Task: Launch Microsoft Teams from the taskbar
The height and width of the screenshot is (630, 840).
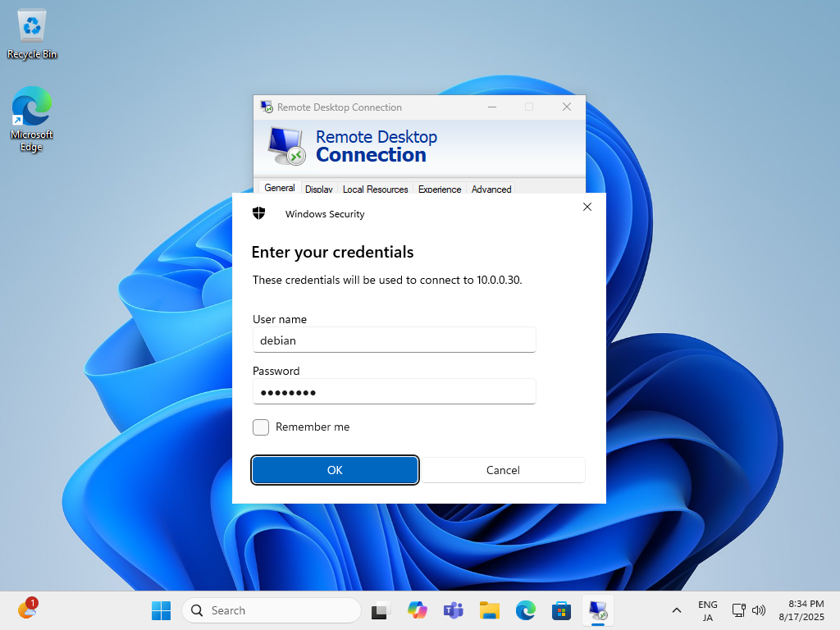Action: (x=453, y=610)
